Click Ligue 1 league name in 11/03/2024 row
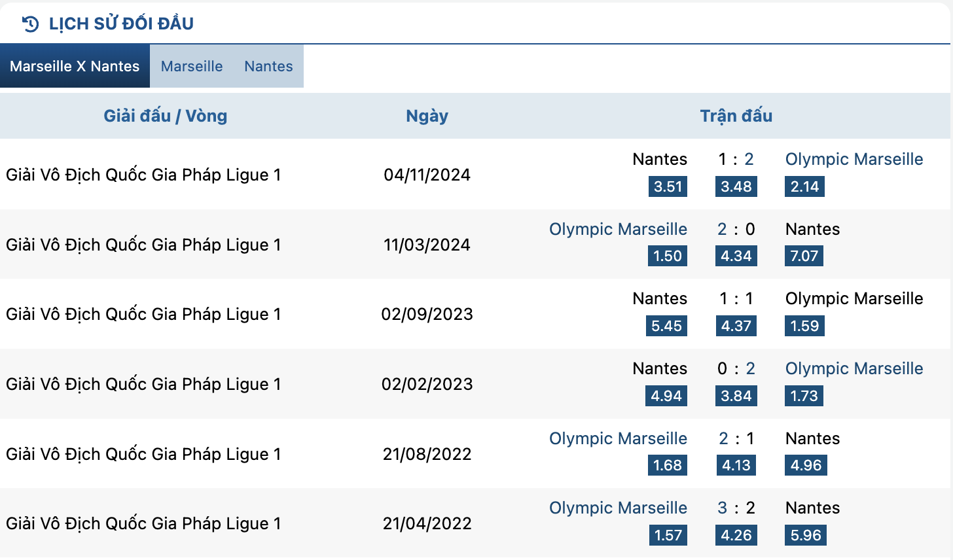953x560 pixels. point(143,245)
